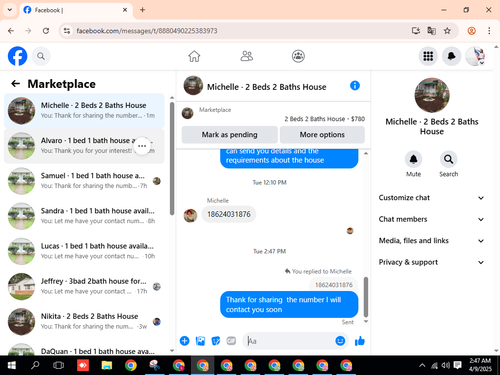
Task: Search in conversation magnifier icon
Action: (448, 159)
